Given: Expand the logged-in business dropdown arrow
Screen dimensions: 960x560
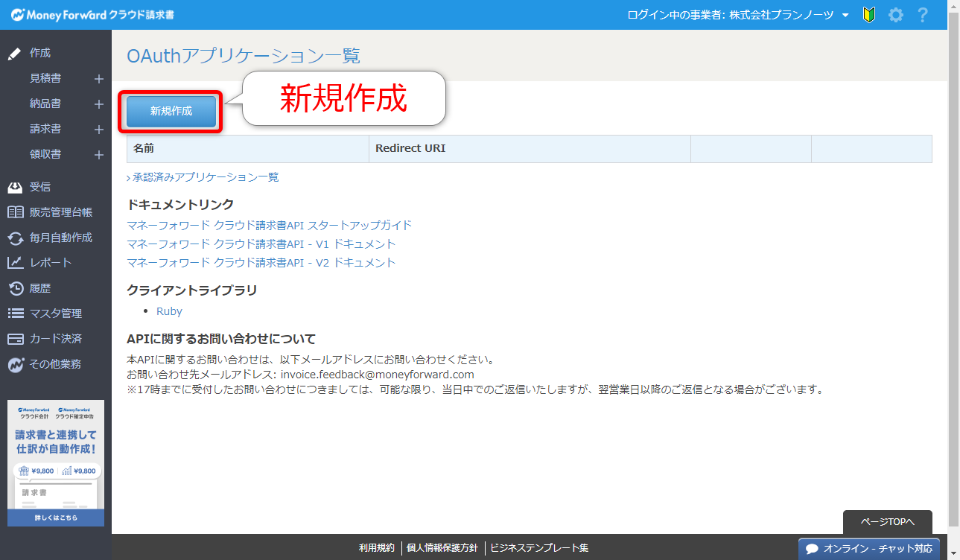Looking at the screenshot, I should 845,16.
